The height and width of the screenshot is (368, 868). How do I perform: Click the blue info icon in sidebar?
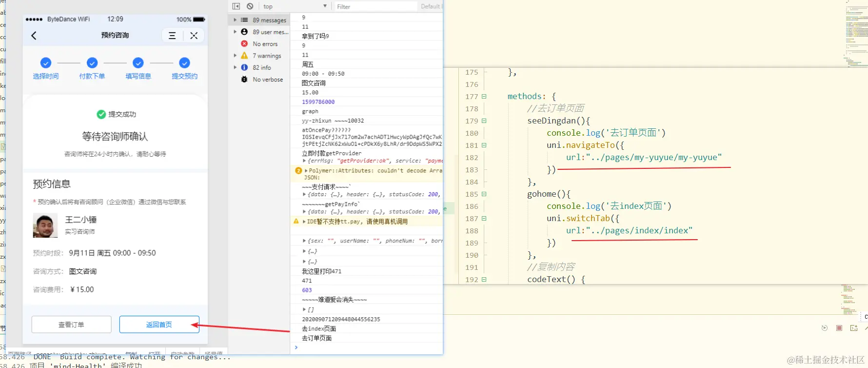244,67
